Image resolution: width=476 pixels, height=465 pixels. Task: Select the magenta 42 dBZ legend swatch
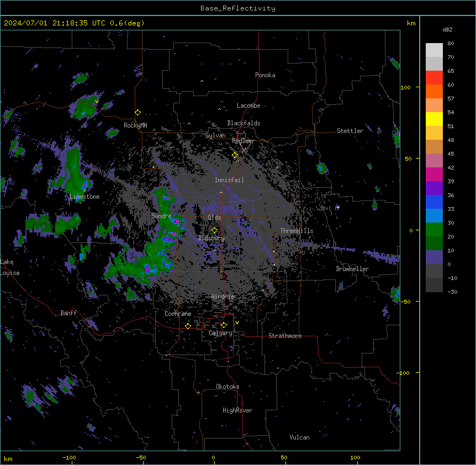tap(434, 174)
